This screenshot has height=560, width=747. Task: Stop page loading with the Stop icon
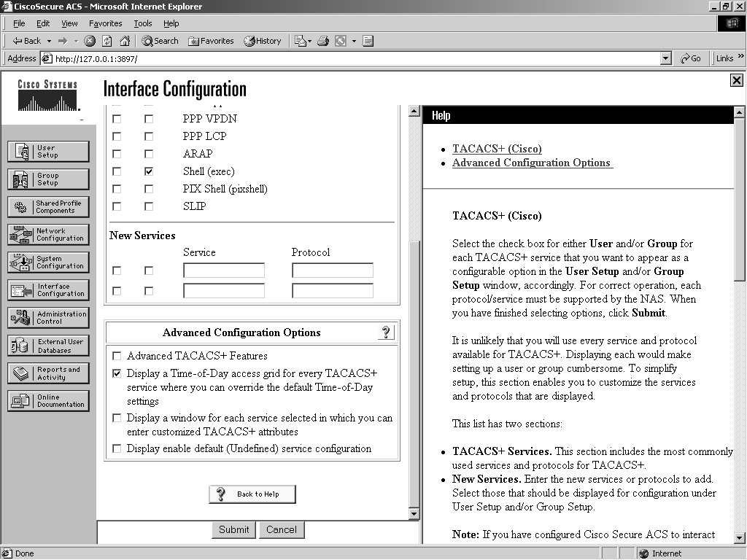point(90,41)
